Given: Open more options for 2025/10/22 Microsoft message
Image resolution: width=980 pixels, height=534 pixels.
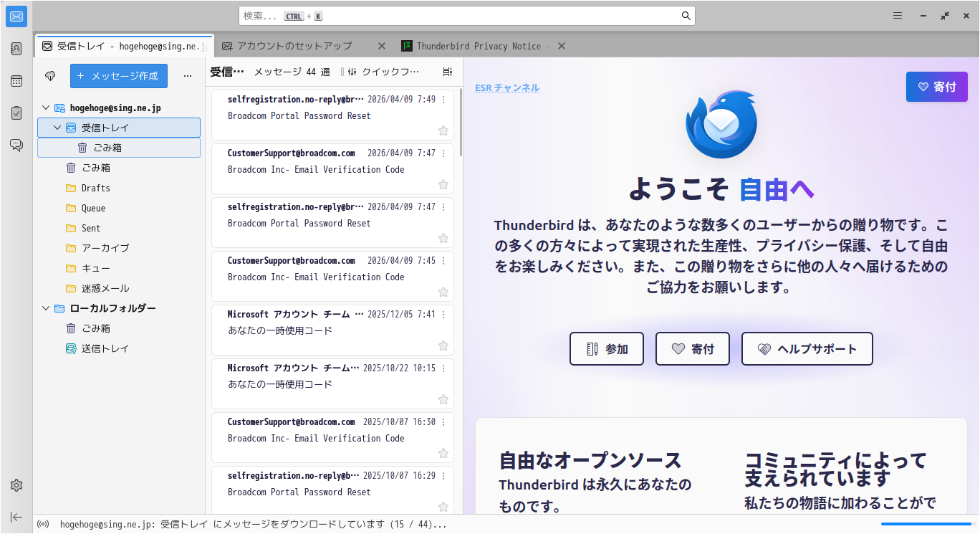Looking at the screenshot, I should point(443,368).
